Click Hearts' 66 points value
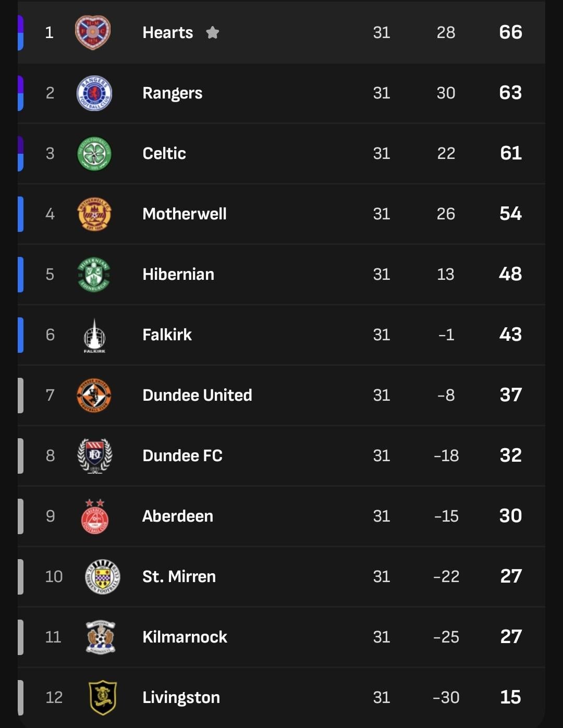The image size is (563, 728). click(x=510, y=32)
